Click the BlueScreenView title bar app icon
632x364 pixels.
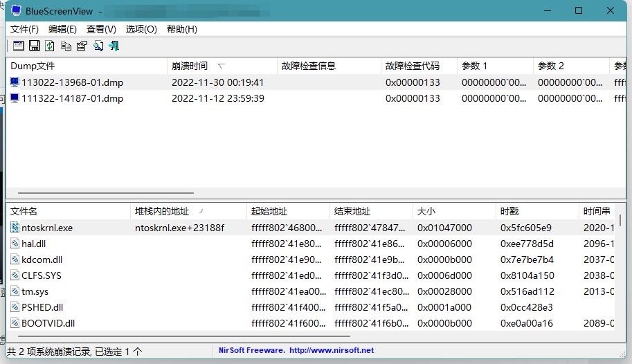pos(16,10)
